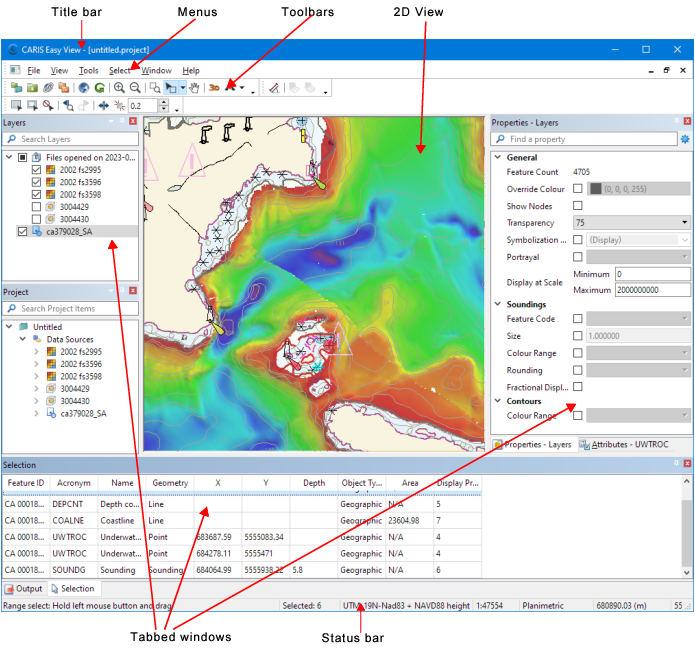Click the Override Colour swatch
This screenshot has width=695, height=650.
click(x=596, y=188)
